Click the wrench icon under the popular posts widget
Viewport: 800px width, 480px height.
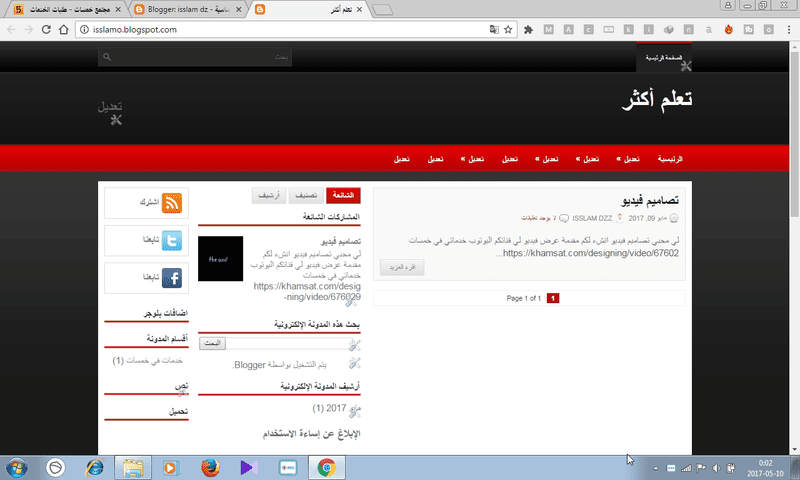[351, 302]
